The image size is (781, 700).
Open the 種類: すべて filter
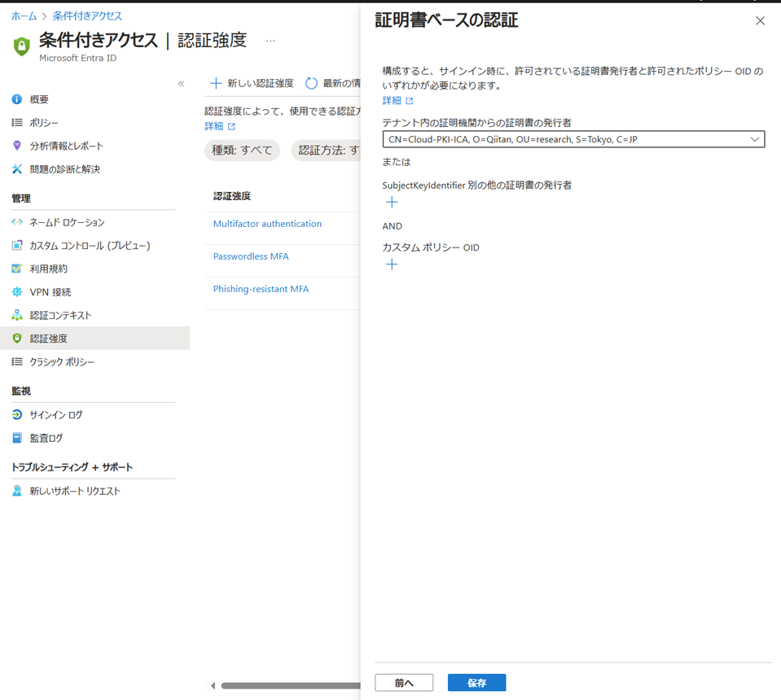[x=242, y=151]
